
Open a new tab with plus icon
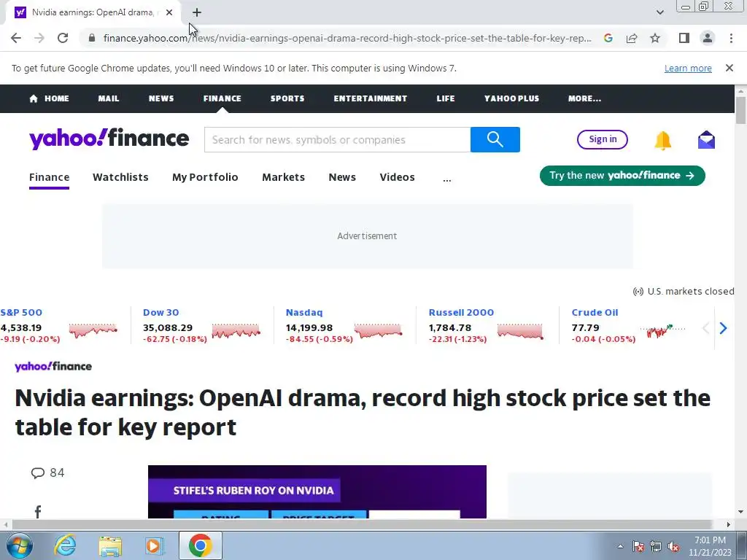pos(197,12)
